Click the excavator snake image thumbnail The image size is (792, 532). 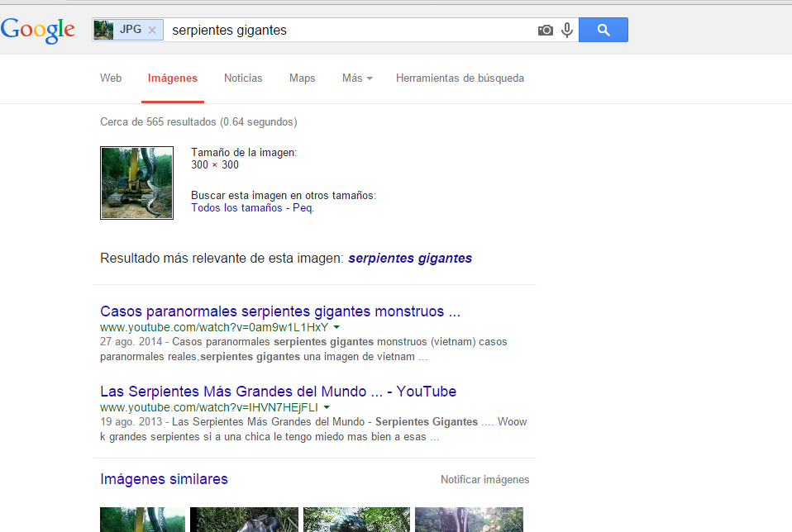[x=137, y=183]
